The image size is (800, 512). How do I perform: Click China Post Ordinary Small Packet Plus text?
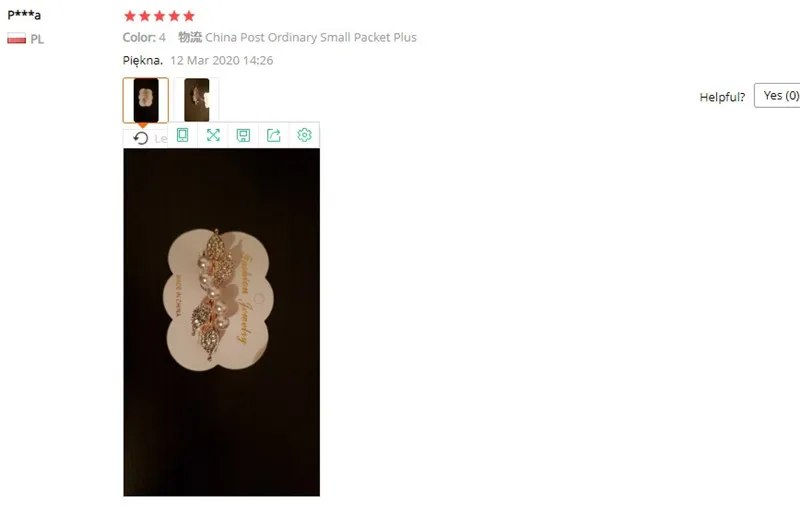(311, 37)
